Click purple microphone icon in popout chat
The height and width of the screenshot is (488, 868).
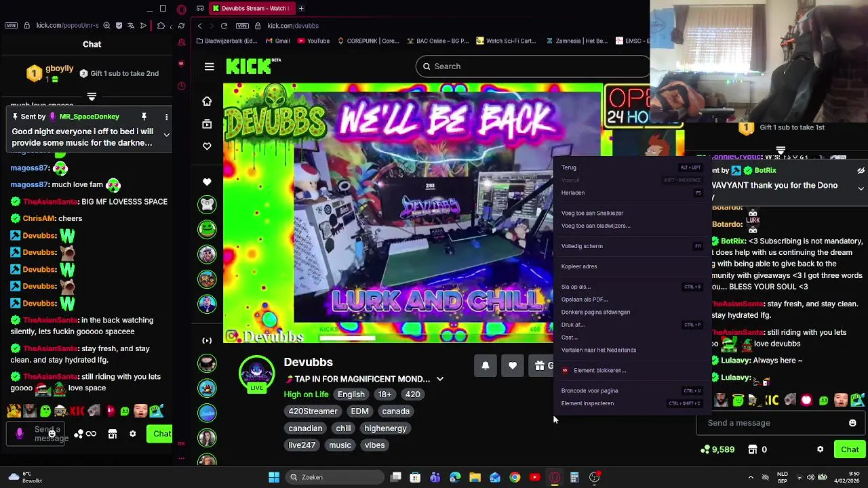(x=19, y=433)
